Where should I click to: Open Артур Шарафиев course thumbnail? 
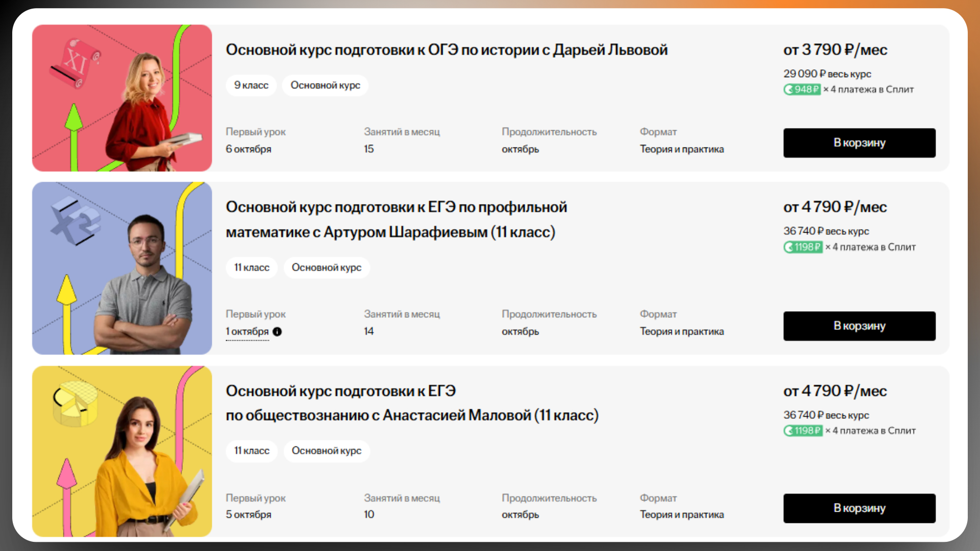pos(122,268)
